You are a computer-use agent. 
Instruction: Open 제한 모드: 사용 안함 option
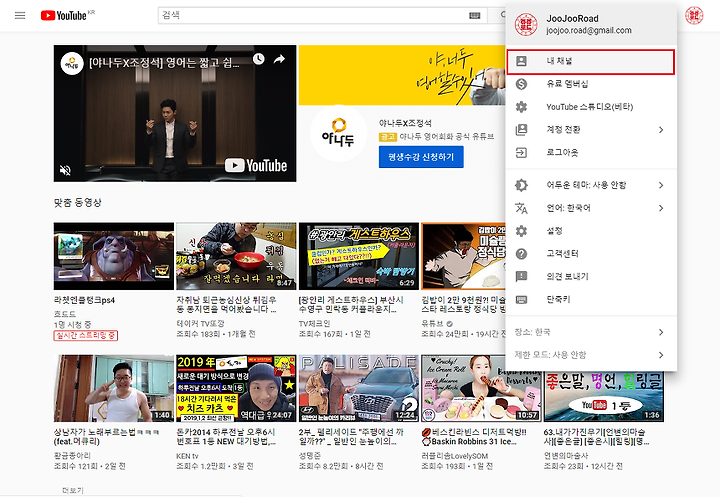coord(591,355)
